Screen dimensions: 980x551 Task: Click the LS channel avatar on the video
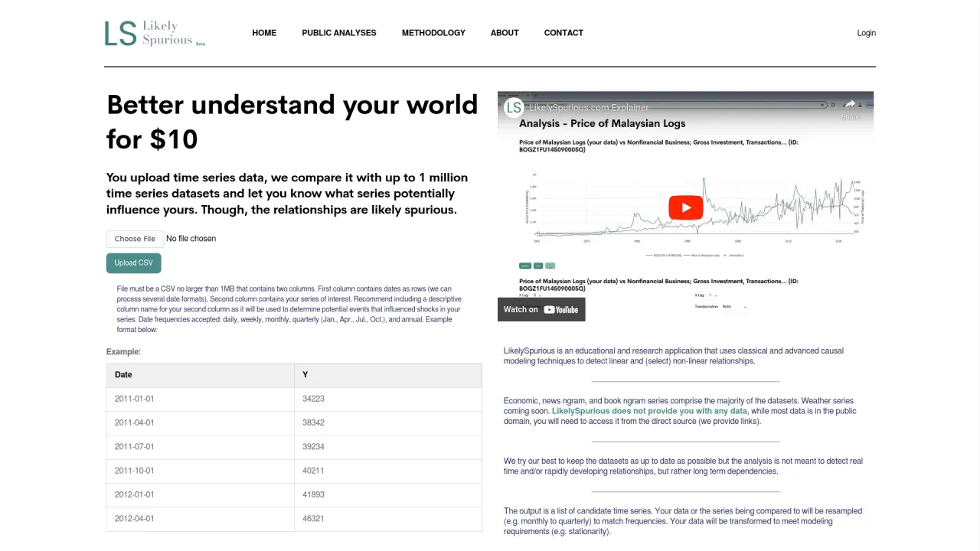pos(514,107)
